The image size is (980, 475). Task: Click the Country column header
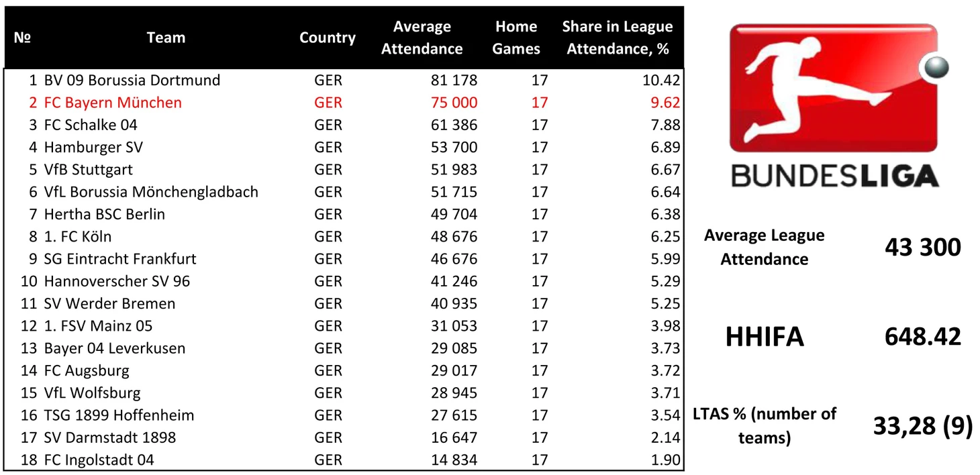pos(328,38)
